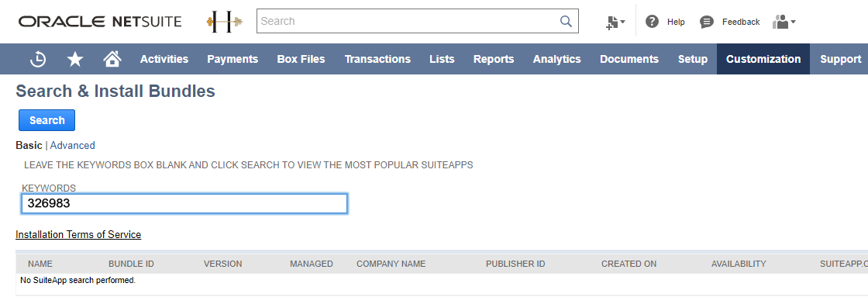This screenshot has height=304, width=868.
Task: Click the Bundle ID column header
Action: (131, 264)
